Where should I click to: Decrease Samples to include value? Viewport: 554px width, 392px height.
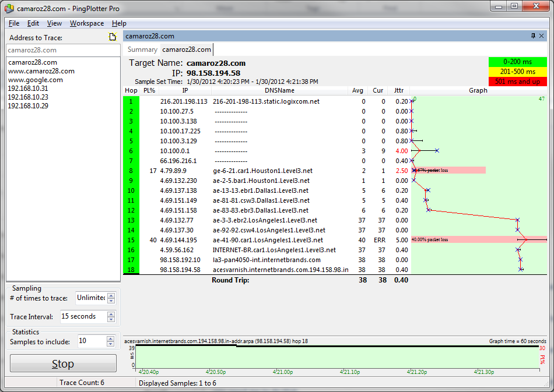coord(111,344)
